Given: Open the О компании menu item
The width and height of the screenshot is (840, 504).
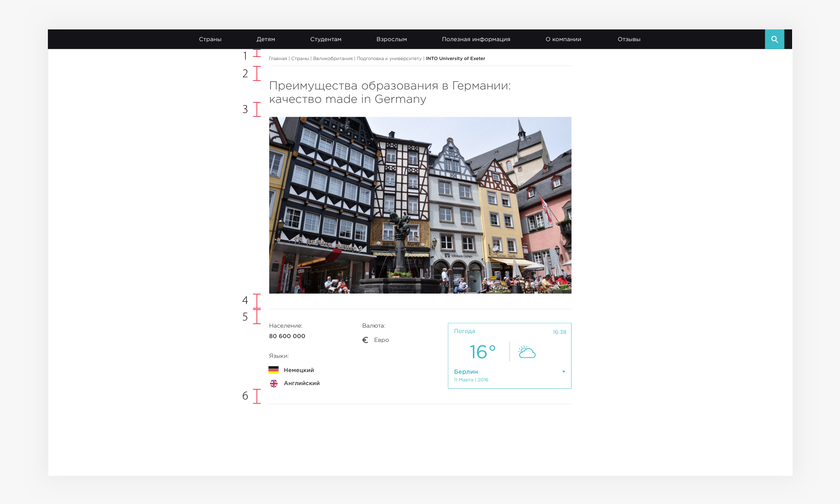Looking at the screenshot, I should pyautogui.click(x=563, y=39).
